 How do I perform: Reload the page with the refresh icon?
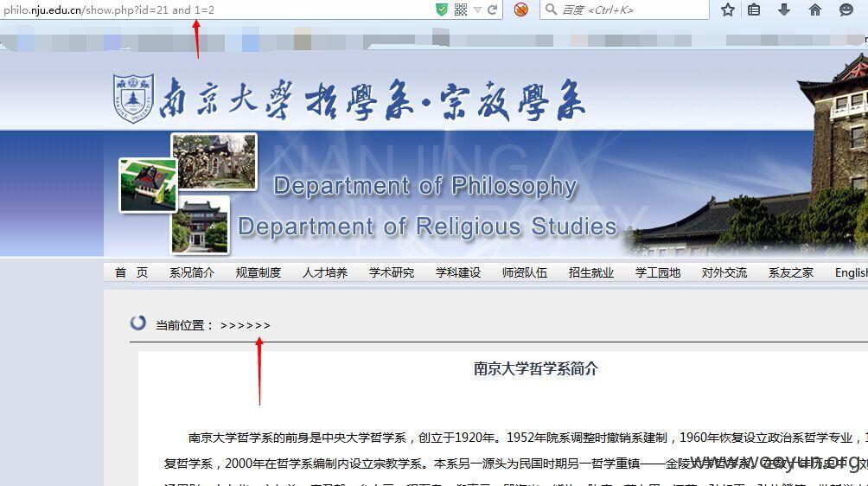pos(492,10)
